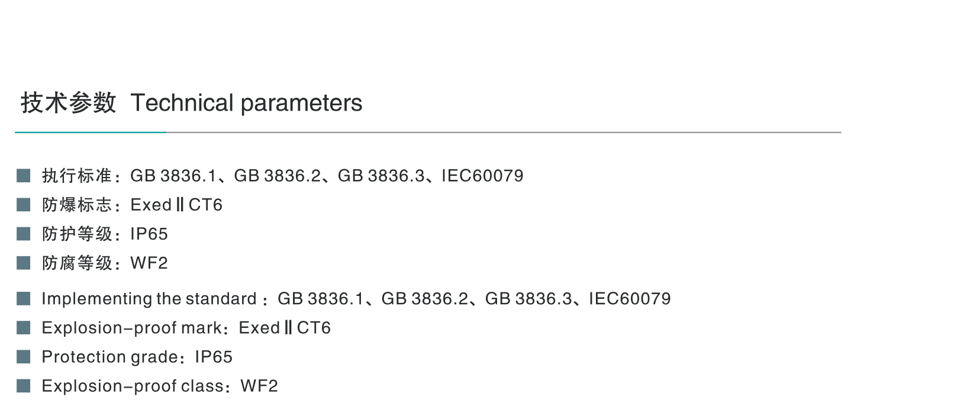The height and width of the screenshot is (419, 980).
Task: Click the WF2 value after 防腐等级
Action: (149, 263)
